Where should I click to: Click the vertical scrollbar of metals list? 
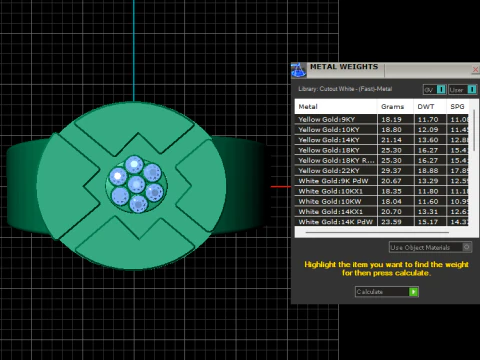pyautogui.click(x=474, y=130)
